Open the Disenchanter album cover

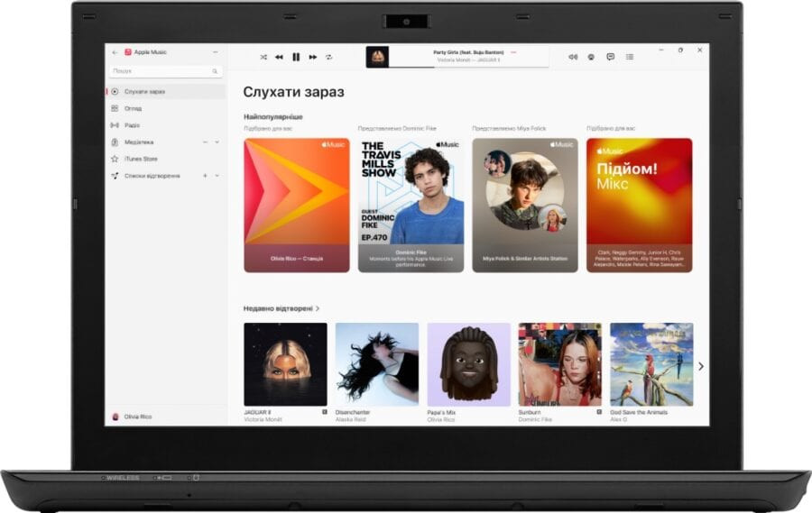click(x=377, y=364)
